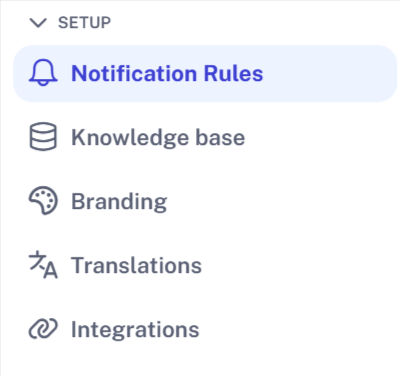Click the bold Notification Rules text
The width and height of the screenshot is (400, 376).
pyautogui.click(x=167, y=73)
